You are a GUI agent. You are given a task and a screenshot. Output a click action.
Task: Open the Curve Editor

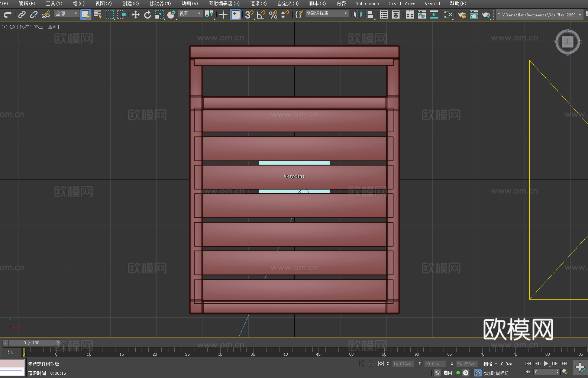(422, 14)
